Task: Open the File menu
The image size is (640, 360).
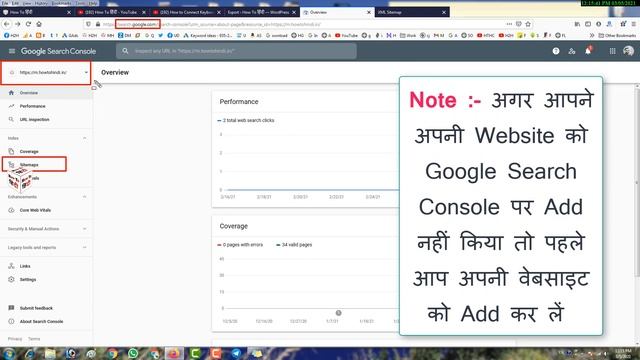Action: (5, 3)
